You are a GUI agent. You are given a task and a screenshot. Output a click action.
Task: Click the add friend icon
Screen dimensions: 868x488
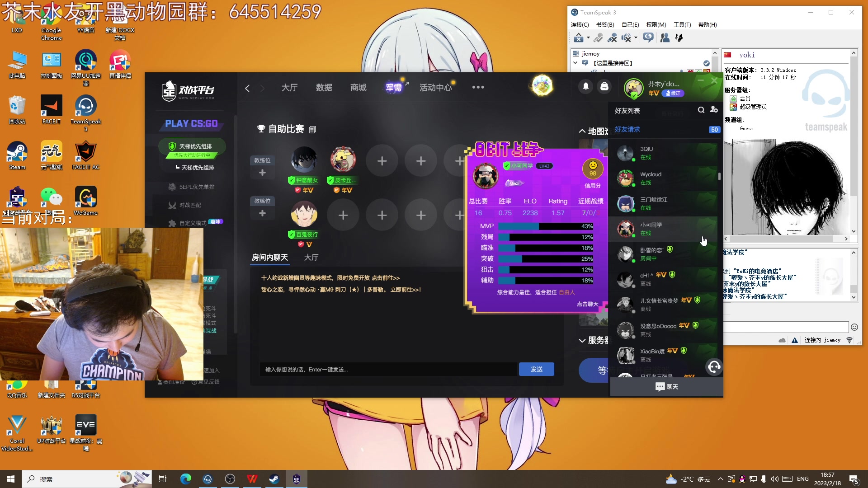click(x=714, y=110)
